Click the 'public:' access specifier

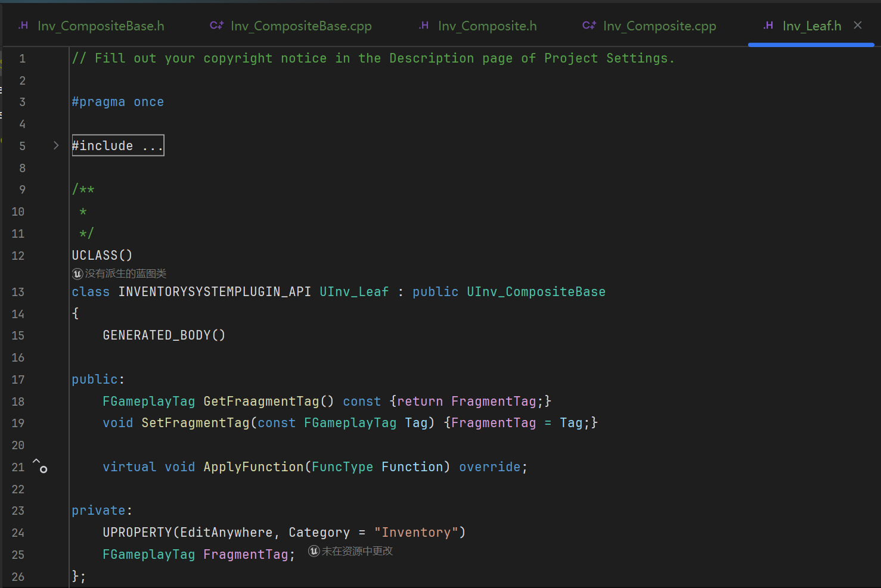(x=98, y=379)
